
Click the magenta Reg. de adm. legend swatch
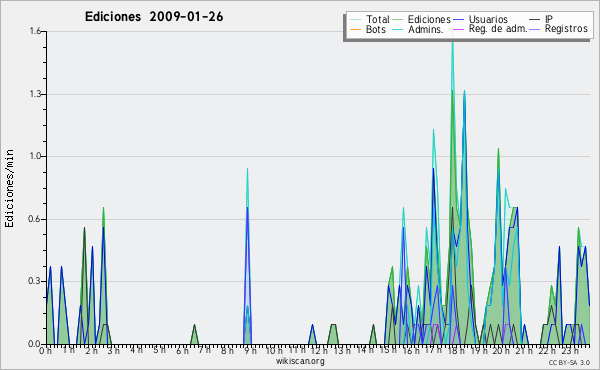(x=458, y=29)
